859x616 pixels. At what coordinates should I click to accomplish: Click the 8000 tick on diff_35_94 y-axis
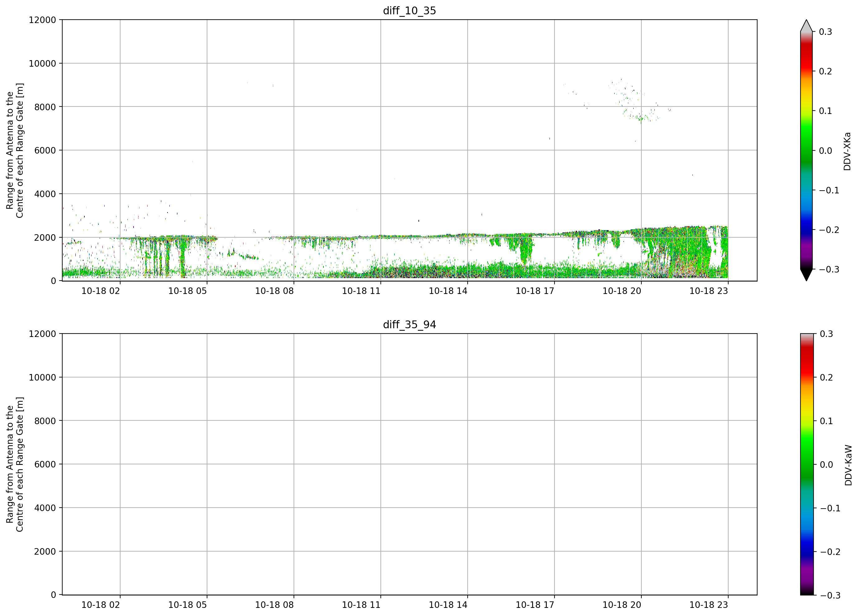[x=45, y=421]
